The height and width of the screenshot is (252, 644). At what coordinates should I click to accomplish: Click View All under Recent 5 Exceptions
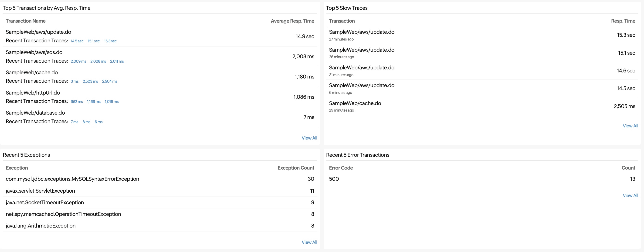pos(309,242)
